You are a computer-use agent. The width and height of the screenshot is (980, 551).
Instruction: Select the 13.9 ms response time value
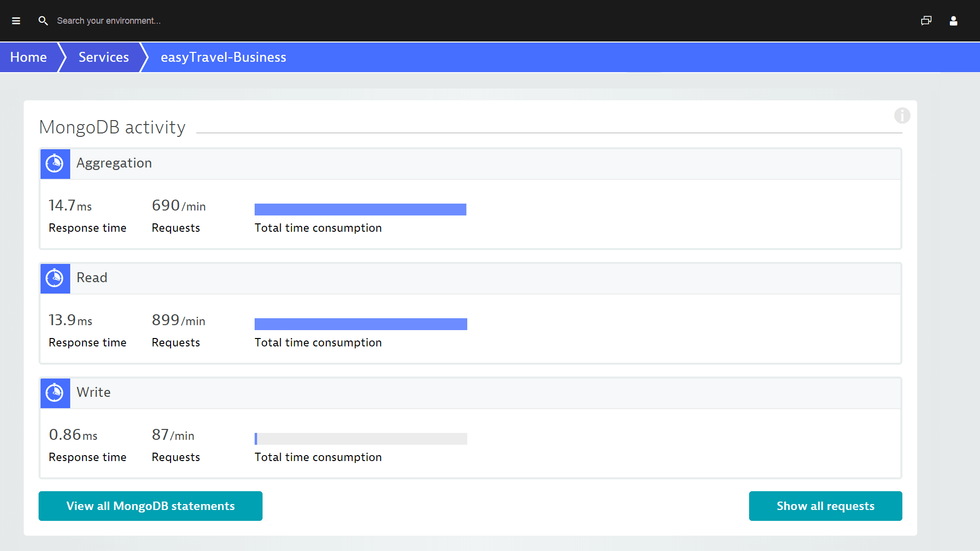coord(70,320)
